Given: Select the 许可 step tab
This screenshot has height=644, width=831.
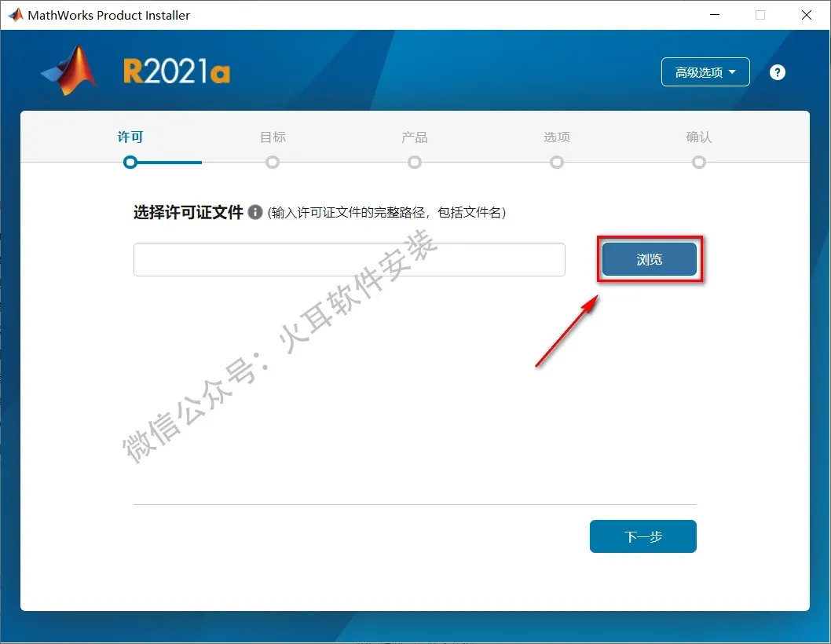Looking at the screenshot, I should pyautogui.click(x=130, y=137).
